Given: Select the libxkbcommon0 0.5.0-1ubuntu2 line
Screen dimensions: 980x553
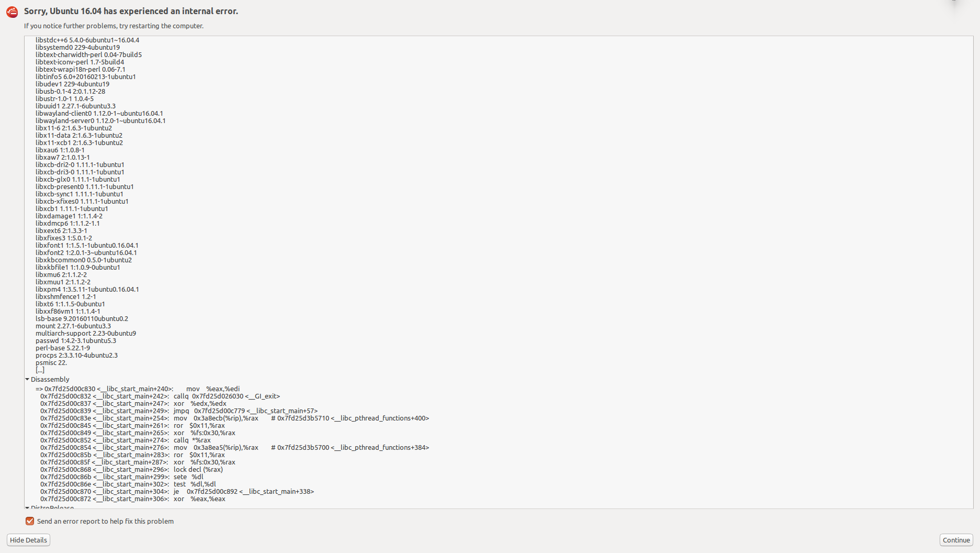Looking at the screenshot, I should 83,260.
